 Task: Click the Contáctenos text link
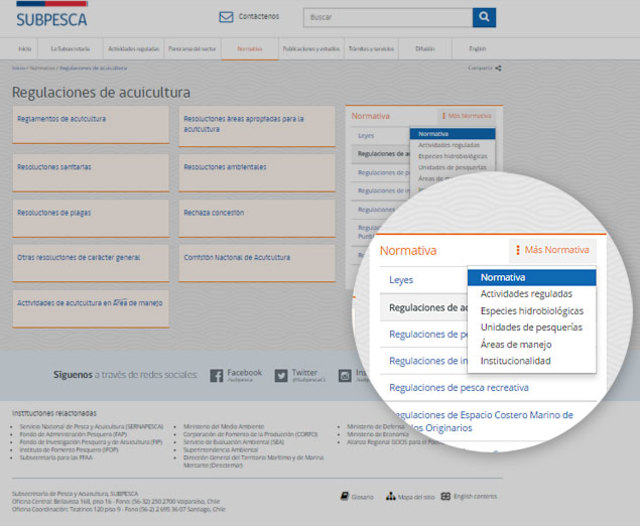click(x=259, y=16)
